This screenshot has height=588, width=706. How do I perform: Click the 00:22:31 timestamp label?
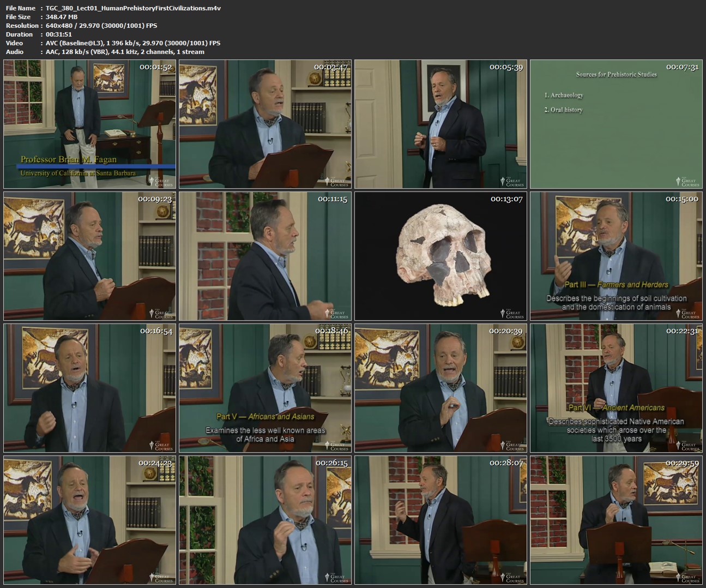(x=682, y=331)
